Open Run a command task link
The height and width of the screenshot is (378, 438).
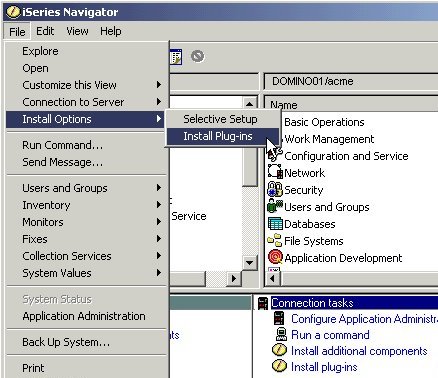330,335
